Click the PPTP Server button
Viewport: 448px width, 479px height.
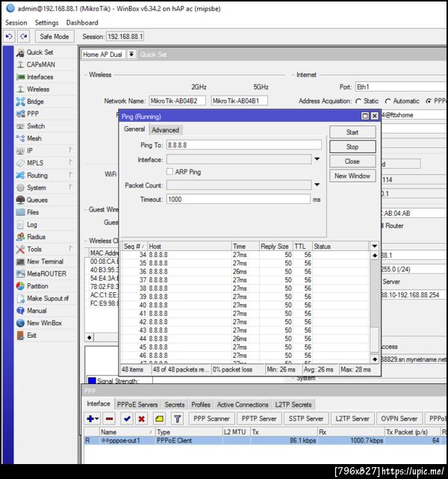[x=259, y=418]
